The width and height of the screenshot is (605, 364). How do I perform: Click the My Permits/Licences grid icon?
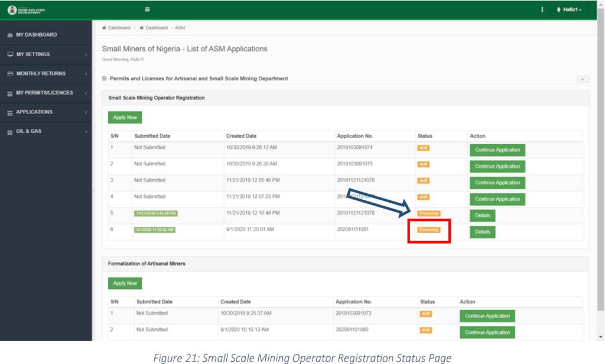point(10,93)
